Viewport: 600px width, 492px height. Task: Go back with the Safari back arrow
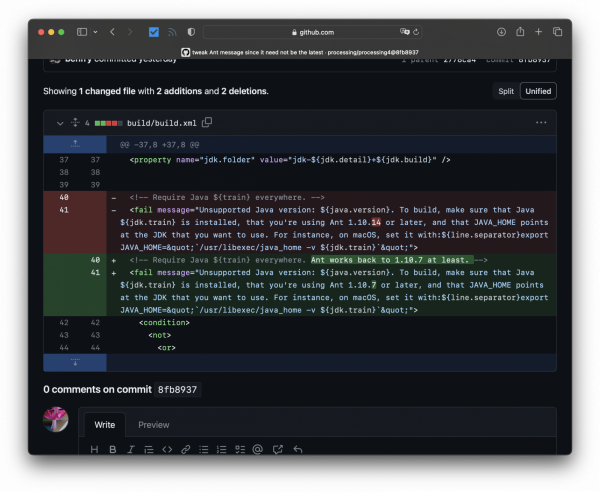click(112, 32)
